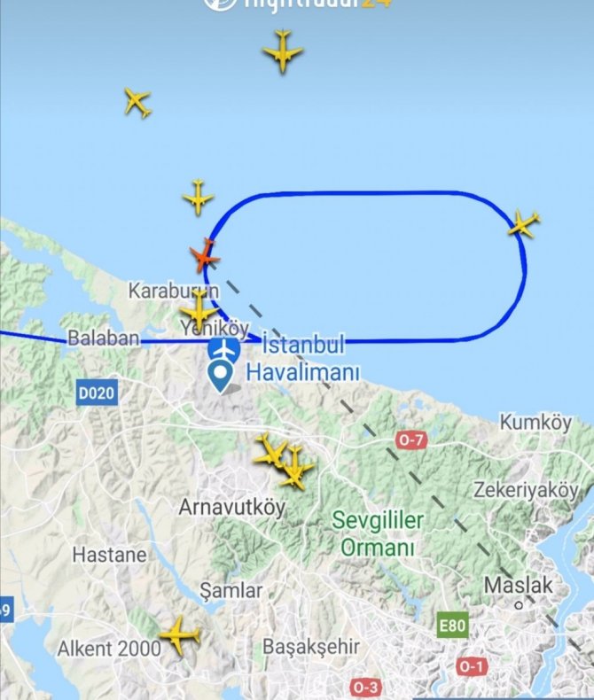Select the red highlighted aircraft near Karaburun
Viewport: 594px width, 700px height.
pyautogui.click(x=205, y=257)
